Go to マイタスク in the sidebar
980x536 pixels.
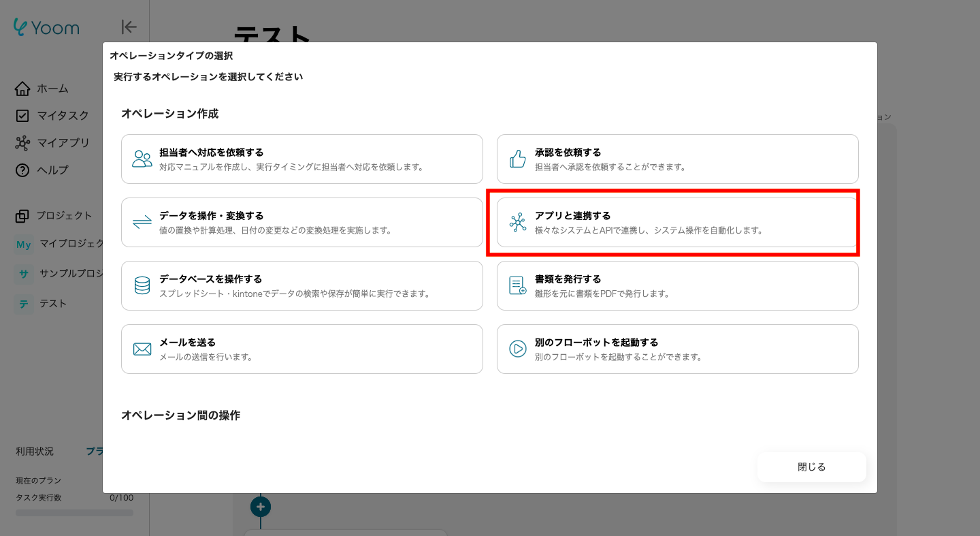pyautogui.click(x=62, y=116)
